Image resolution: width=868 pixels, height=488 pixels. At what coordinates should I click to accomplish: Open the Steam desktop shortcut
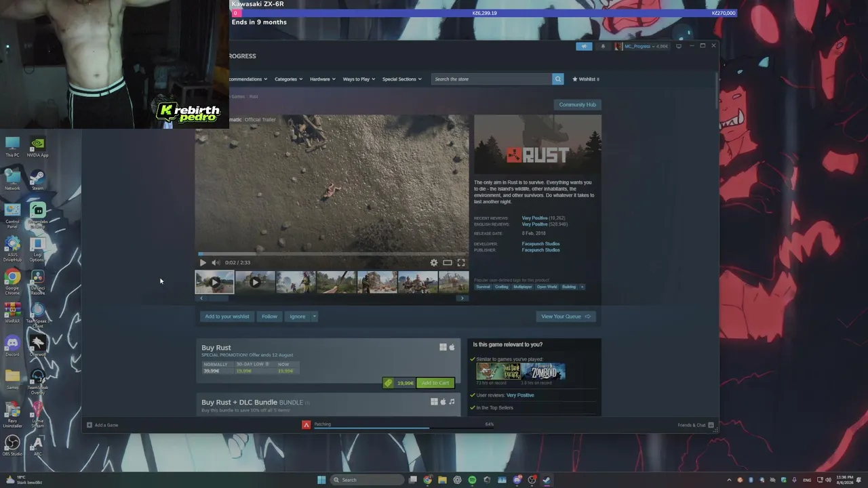pyautogui.click(x=38, y=180)
